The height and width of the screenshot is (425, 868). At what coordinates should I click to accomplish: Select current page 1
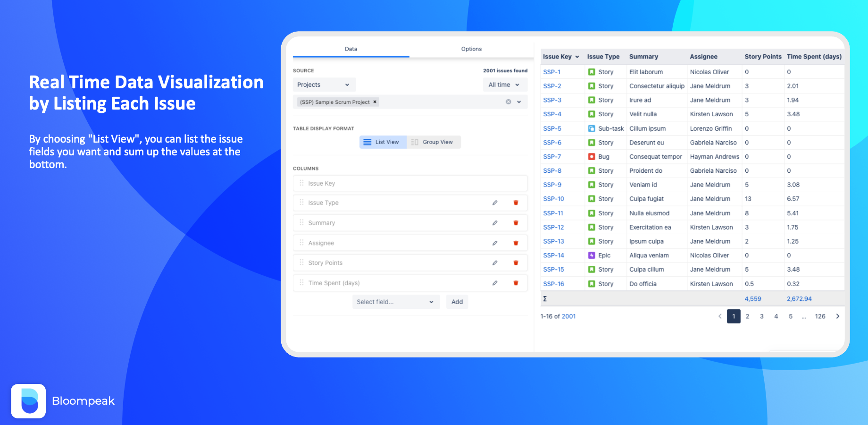coord(734,316)
